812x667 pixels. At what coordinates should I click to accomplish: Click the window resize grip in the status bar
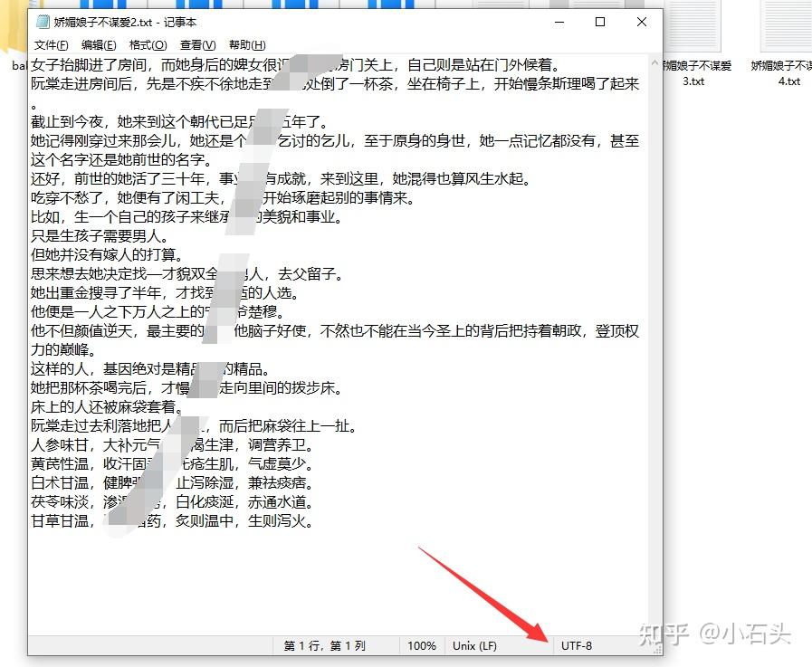(x=657, y=650)
